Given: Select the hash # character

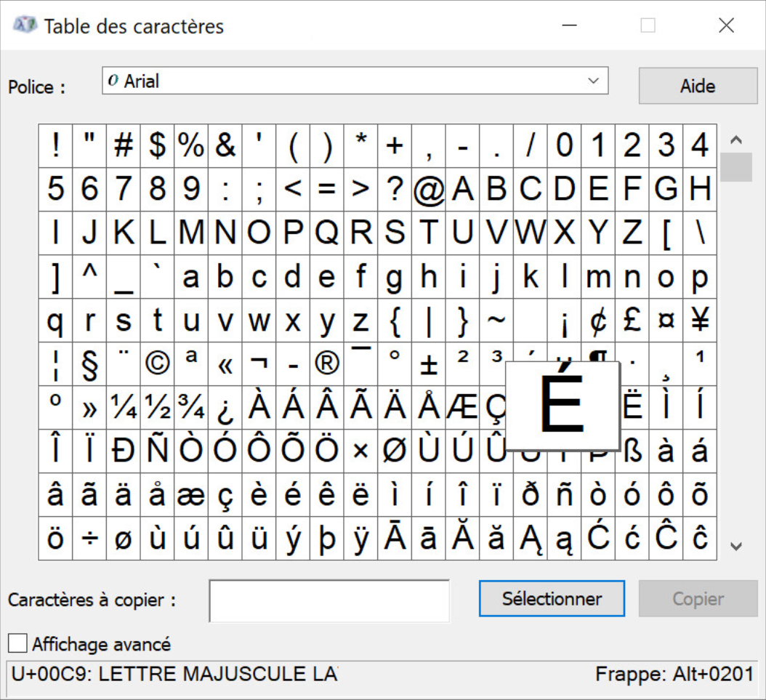Looking at the screenshot, I should pyautogui.click(x=124, y=145).
